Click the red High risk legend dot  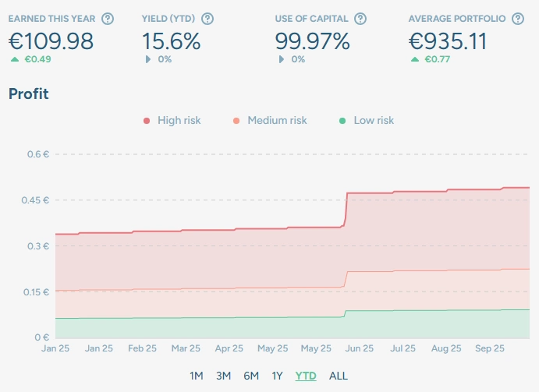coord(146,121)
